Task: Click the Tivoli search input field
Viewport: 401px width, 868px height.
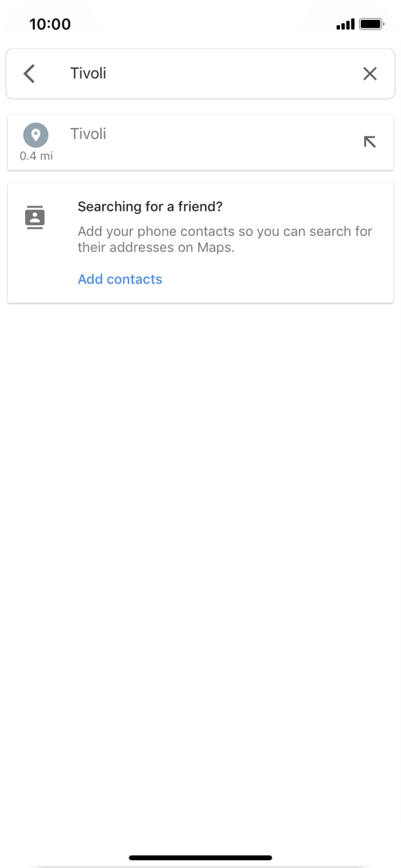Action: 199,74
